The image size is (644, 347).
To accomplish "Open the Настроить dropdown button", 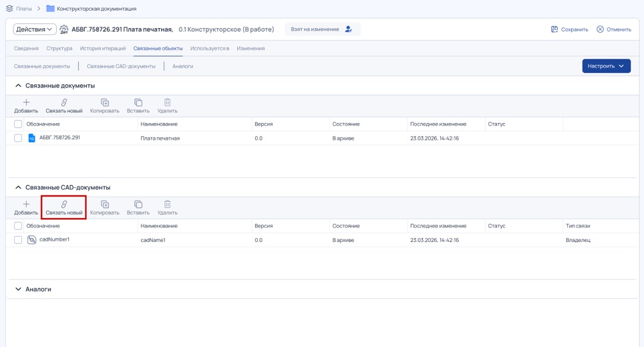I will point(606,66).
